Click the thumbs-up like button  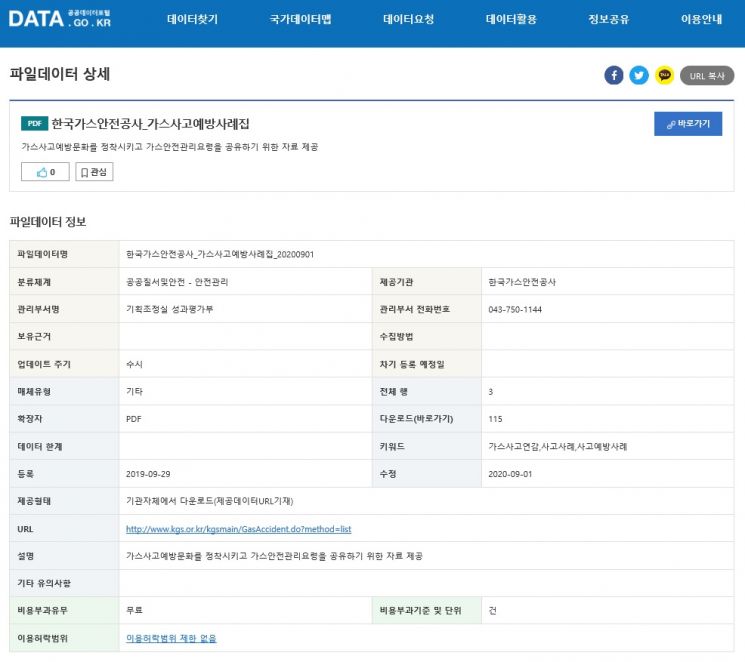(45, 172)
